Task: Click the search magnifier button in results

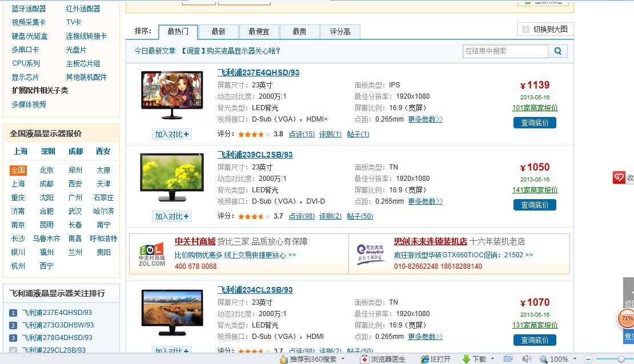Action: click(557, 51)
